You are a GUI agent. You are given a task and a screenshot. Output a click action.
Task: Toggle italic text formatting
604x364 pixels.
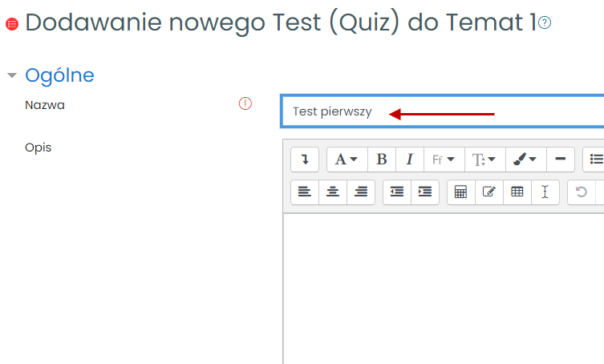coord(409,160)
